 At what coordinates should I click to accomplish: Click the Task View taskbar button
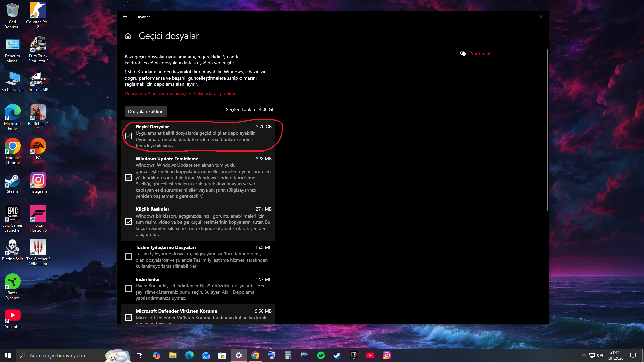[x=140, y=355]
